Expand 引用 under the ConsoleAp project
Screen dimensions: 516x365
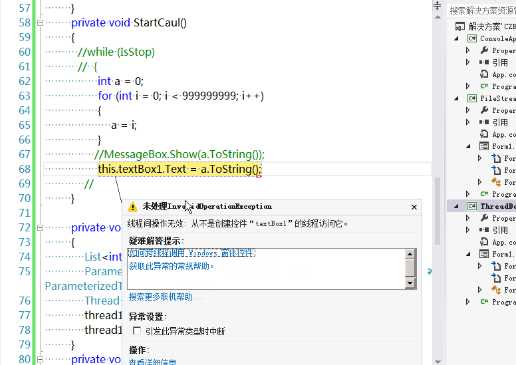point(468,62)
